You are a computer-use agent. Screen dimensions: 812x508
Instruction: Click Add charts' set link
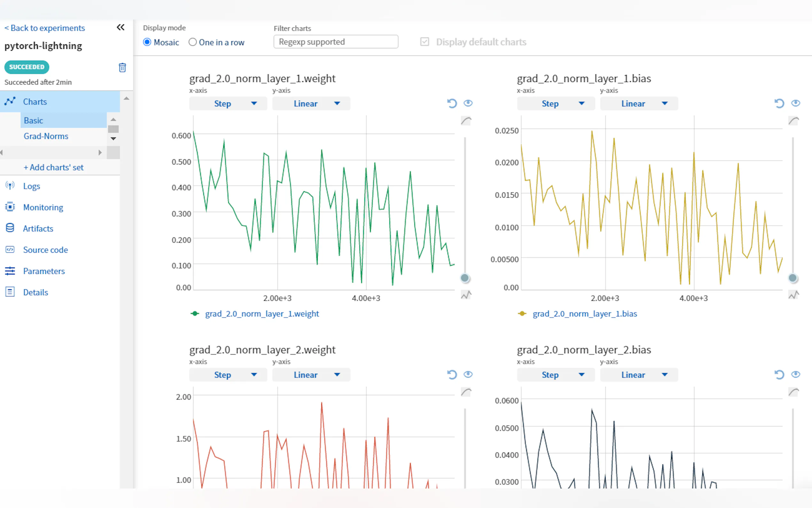(54, 167)
